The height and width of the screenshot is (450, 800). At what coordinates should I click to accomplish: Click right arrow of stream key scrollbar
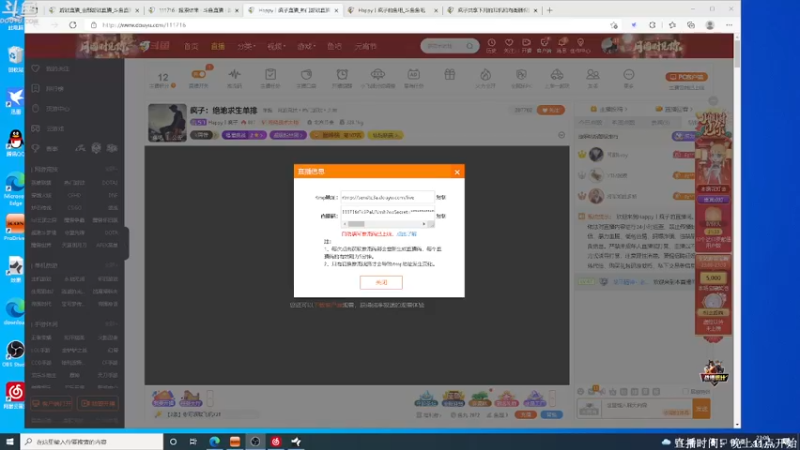(x=423, y=224)
